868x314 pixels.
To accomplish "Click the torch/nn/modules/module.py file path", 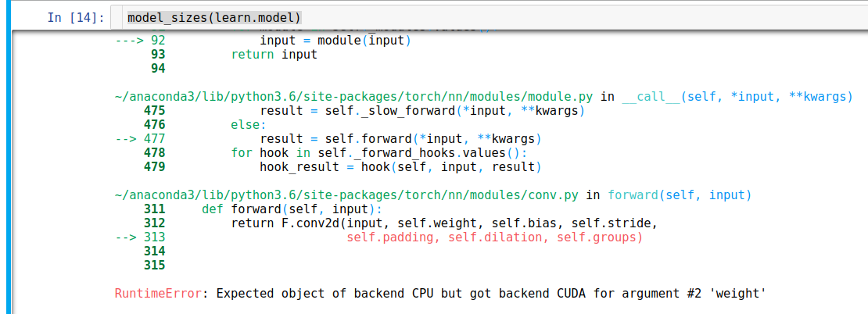I will pyautogui.click(x=354, y=98).
